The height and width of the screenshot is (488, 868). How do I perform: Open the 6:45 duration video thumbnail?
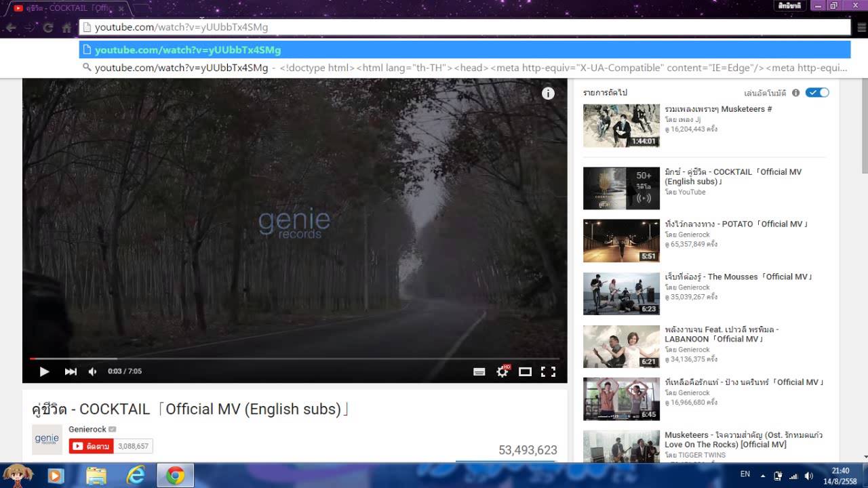coord(621,399)
